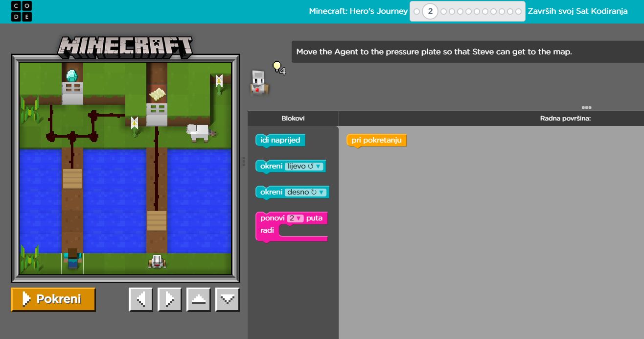Select current level 2 progress bubble
The width and height of the screenshot is (644, 339).
pos(430,11)
